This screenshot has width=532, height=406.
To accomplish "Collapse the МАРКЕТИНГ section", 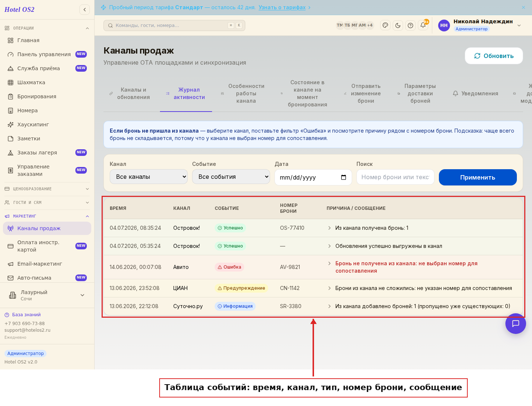I will pyautogui.click(x=47, y=216).
